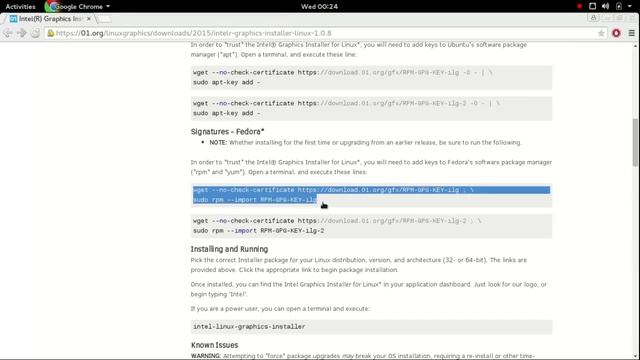Click the paragraph mentioning Fedora's software package manager
The height and width of the screenshot is (360, 640).
point(371,167)
